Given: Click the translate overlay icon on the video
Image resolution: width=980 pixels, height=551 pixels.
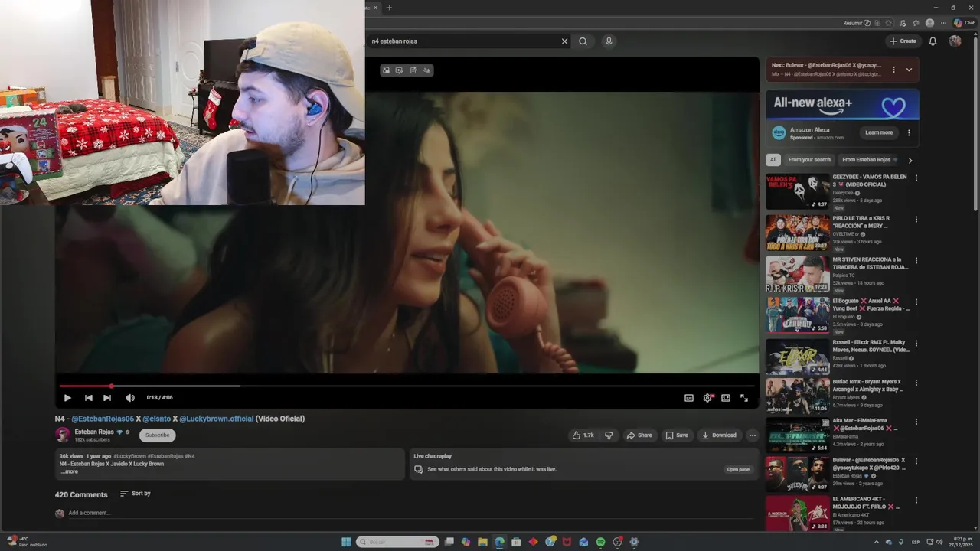Looking at the screenshot, I should 427,70.
